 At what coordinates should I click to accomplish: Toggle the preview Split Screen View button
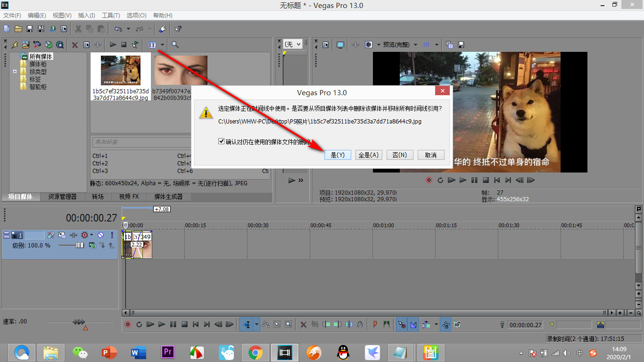[369, 45]
